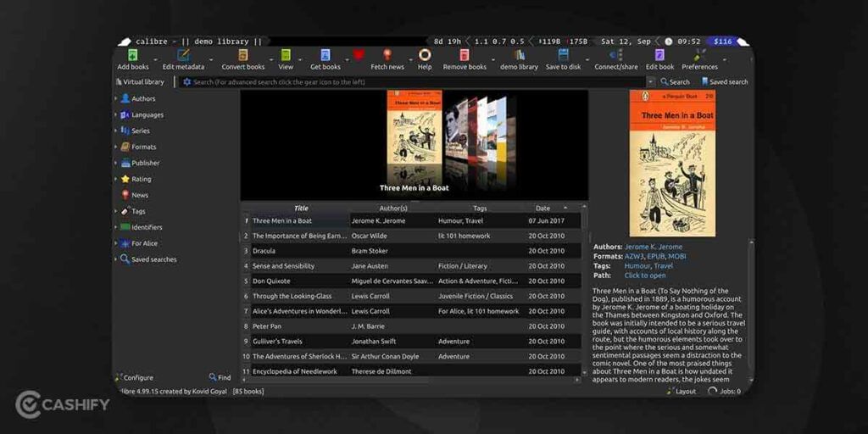The width and height of the screenshot is (868, 434).
Task: Open the Get books store icon
Action: coord(325,55)
